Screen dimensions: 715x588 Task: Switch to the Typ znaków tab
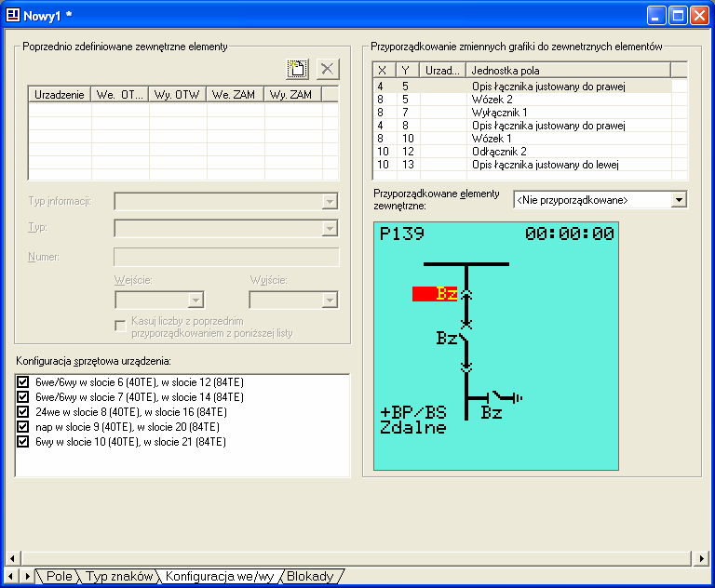119,576
